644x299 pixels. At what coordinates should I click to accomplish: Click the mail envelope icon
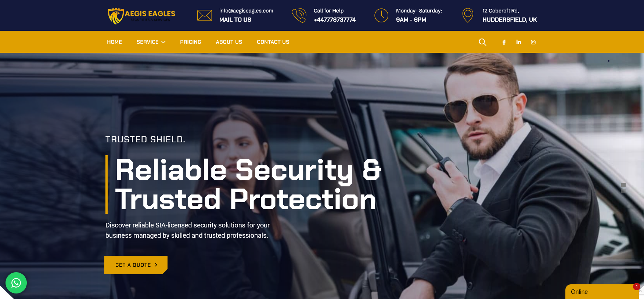tap(205, 15)
